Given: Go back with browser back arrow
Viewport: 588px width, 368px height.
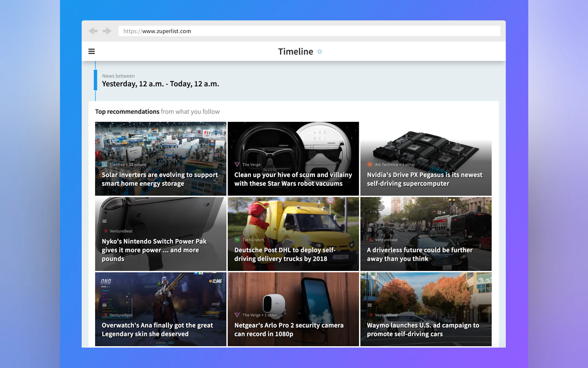Looking at the screenshot, I should tap(93, 31).
